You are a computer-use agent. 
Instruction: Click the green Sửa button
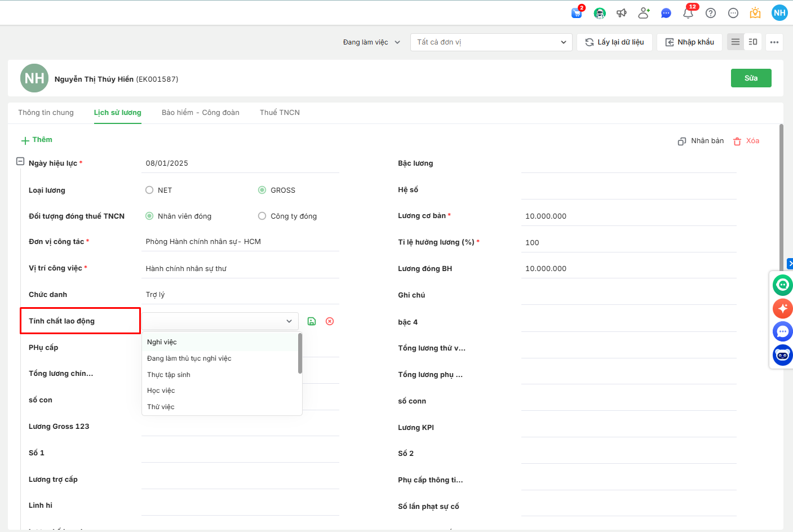(751, 78)
